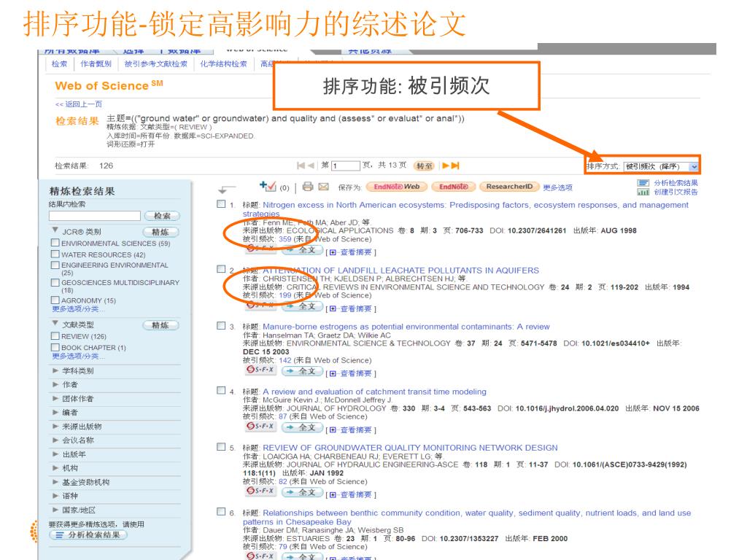Click the 分析检索结果 icon at top right
Viewport: 747px width, 560px height.
[643, 183]
